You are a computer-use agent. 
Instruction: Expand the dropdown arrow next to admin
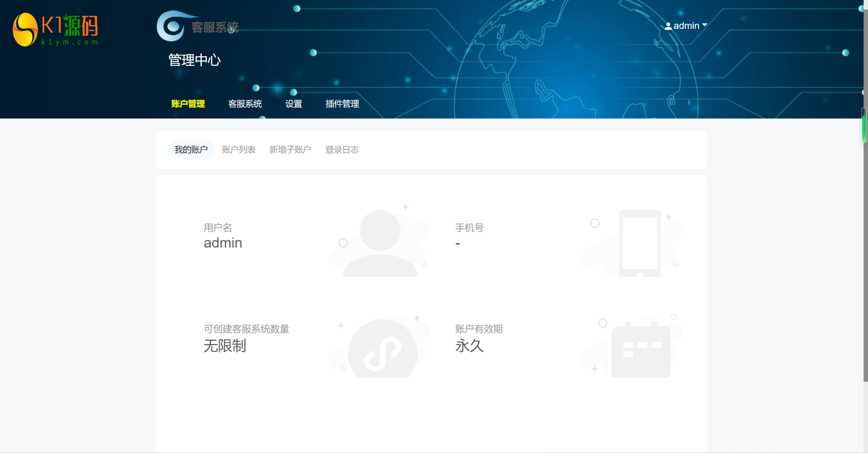pos(704,25)
